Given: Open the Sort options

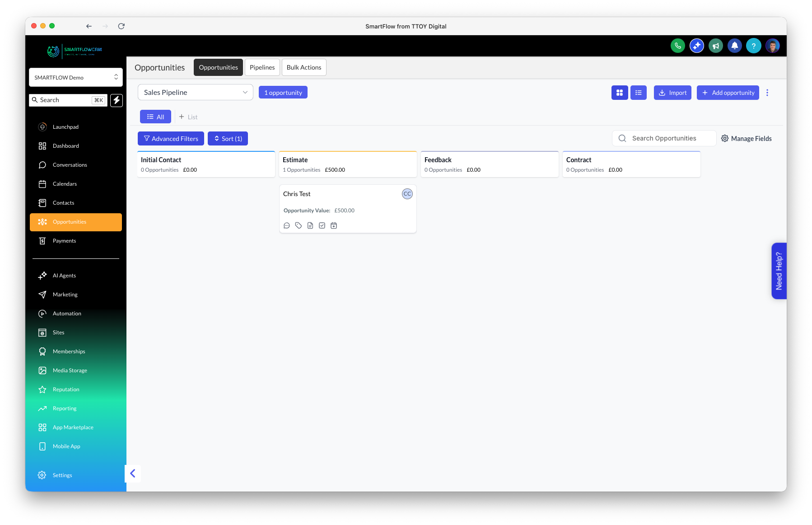Looking at the screenshot, I should [228, 138].
